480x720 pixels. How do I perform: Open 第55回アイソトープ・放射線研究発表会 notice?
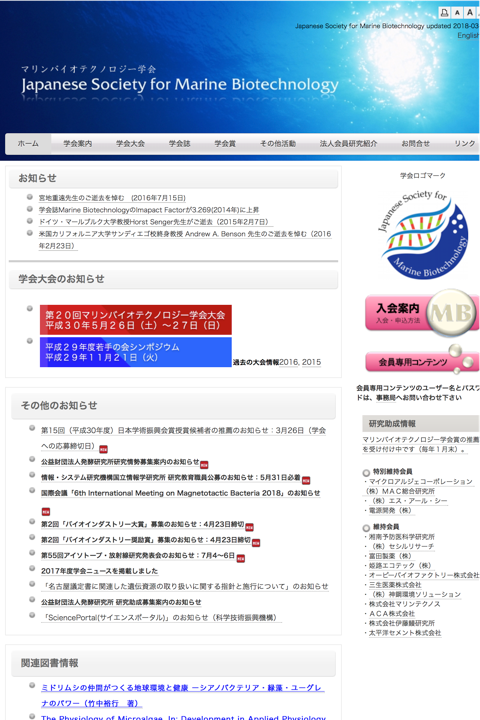138,556
